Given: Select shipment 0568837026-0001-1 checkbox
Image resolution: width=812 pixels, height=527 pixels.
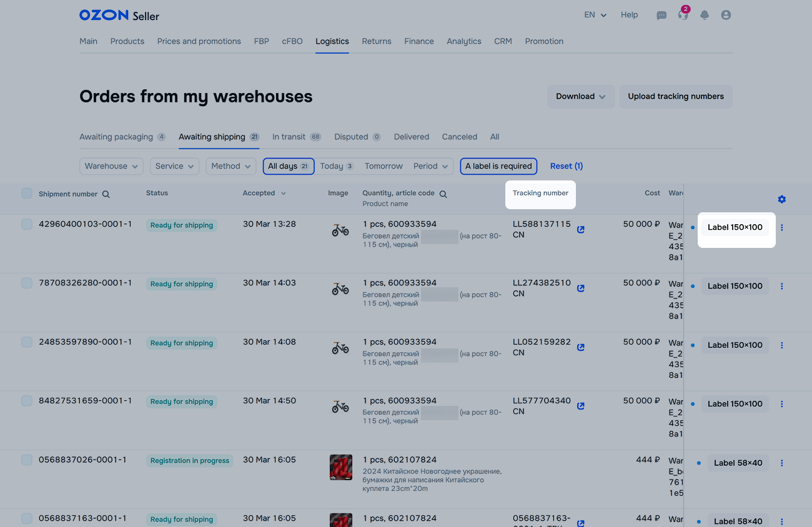Looking at the screenshot, I should [x=27, y=460].
